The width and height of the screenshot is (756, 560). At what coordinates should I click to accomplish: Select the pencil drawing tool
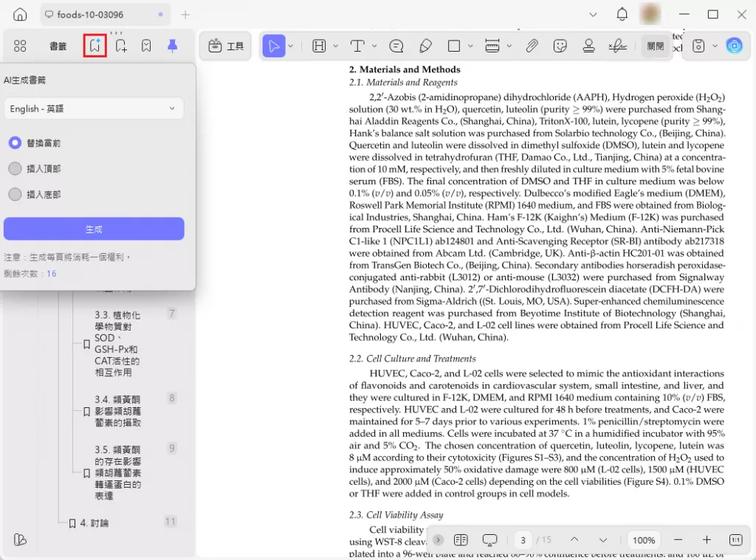click(x=425, y=45)
